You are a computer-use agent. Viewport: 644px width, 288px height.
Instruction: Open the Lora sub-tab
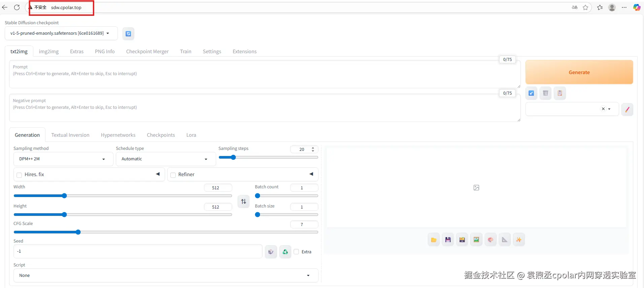click(191, 135)
